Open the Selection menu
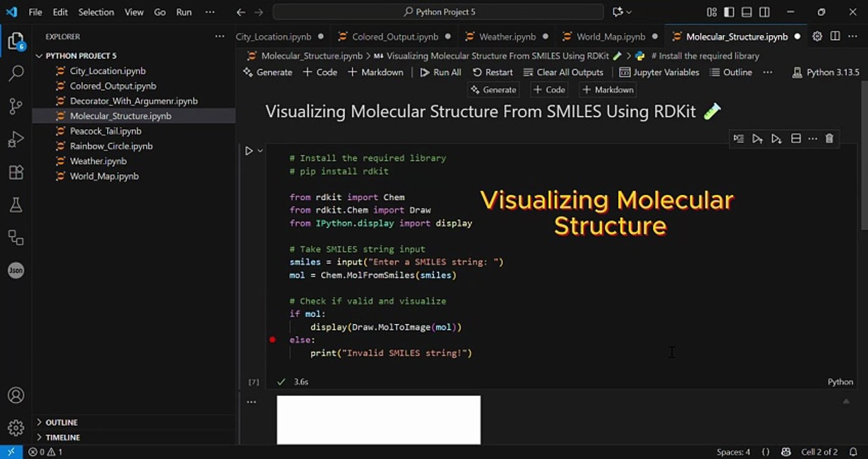Viewport: 868px width, 459px height. click(96, 12)
